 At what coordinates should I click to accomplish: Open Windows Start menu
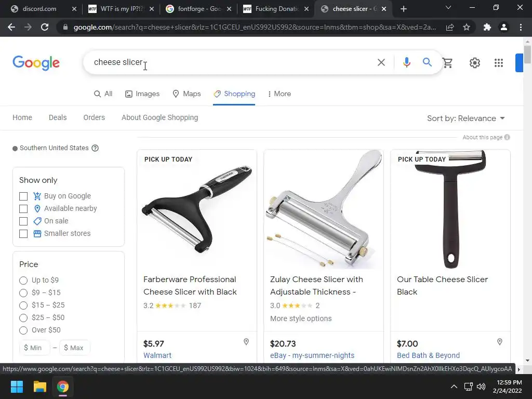tap(17, 387)
